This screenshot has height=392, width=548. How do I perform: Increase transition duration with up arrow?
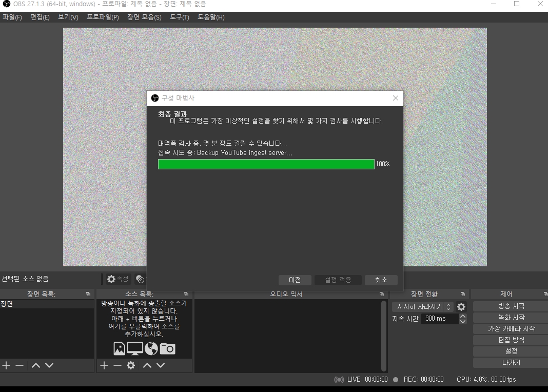click(463, 316)
